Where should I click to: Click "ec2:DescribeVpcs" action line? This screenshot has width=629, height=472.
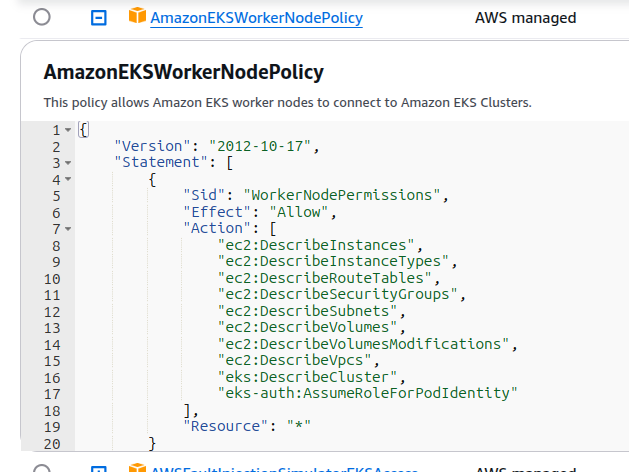(x=294, y=361)
